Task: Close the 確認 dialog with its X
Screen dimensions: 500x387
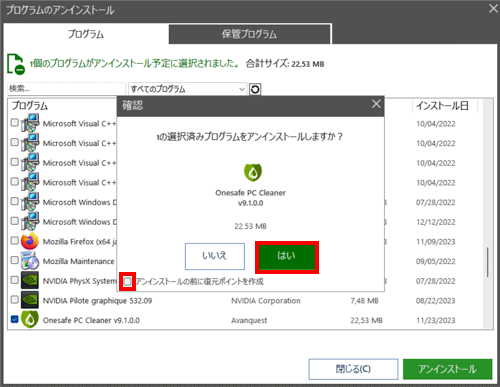Action: click(376, 104)
